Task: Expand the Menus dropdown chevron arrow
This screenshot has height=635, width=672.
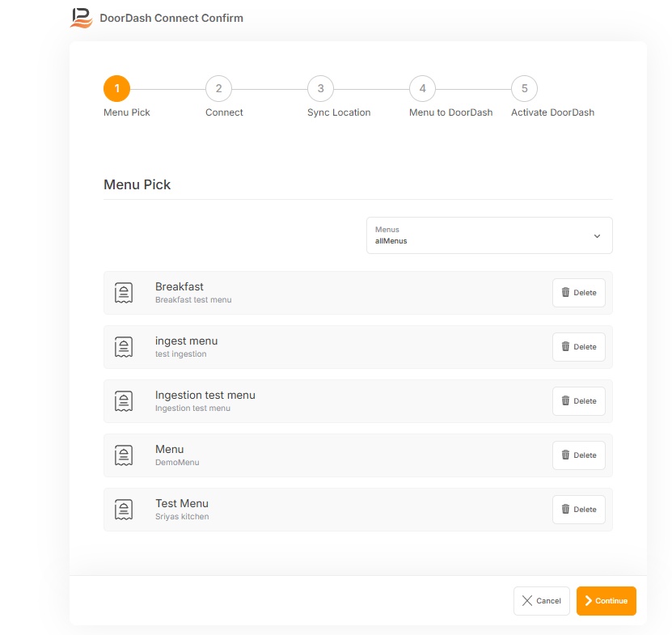Action: (597, 236)
